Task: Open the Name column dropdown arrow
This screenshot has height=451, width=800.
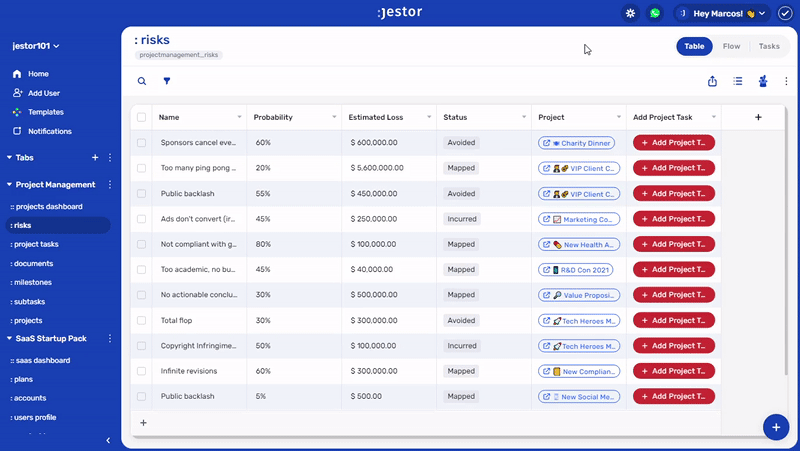Action: (239, 117)
